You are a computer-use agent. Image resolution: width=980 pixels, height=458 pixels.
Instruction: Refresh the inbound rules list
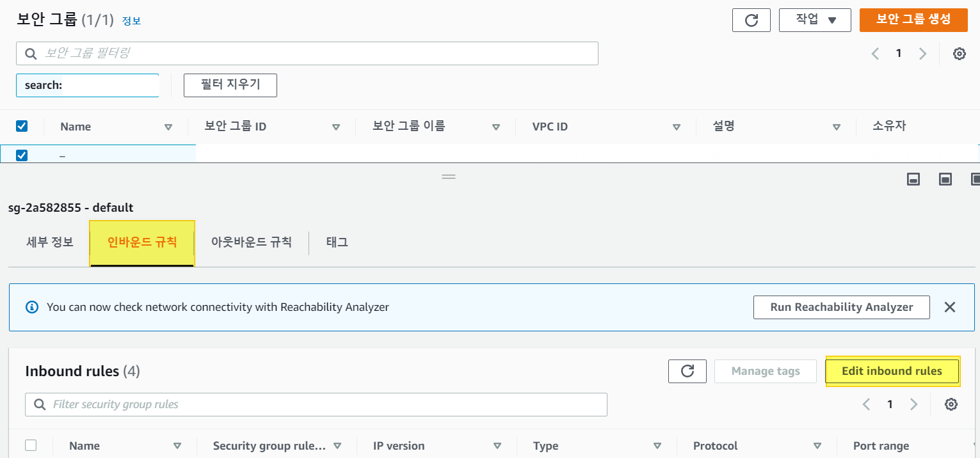[687, 371]
